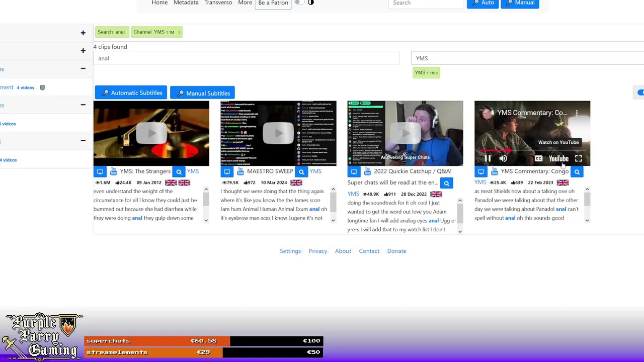Open YouTube icon for YMS: The Strangers
Screen dimensions: 644x362
pos(114,171)
